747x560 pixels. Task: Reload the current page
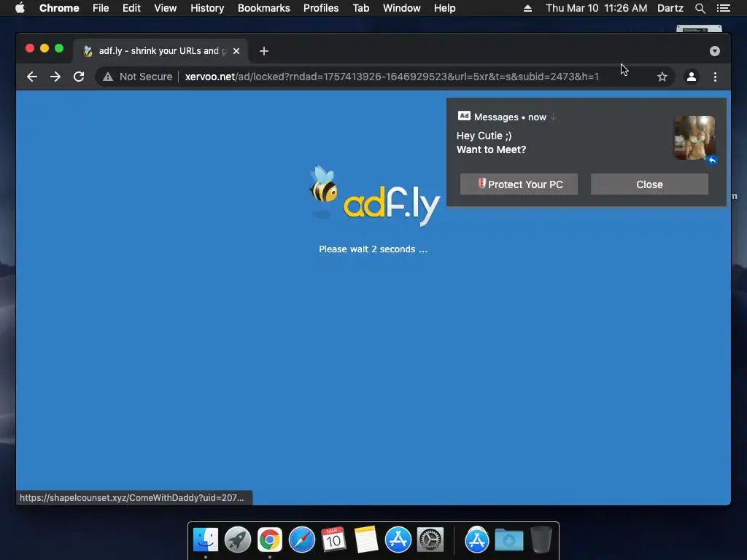[79, 77]
